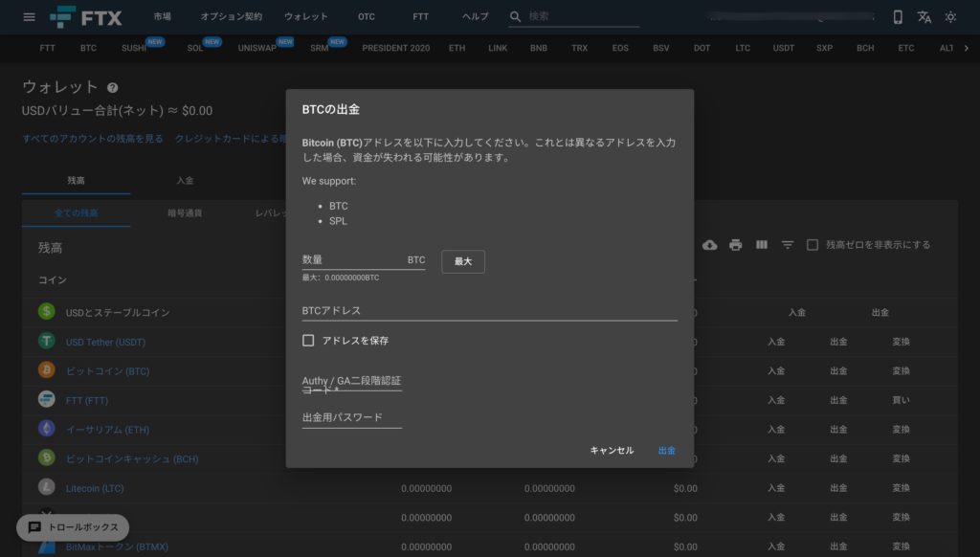Click the 数量 amount input field
Screen dimensions: 980x557
point(363,260)
